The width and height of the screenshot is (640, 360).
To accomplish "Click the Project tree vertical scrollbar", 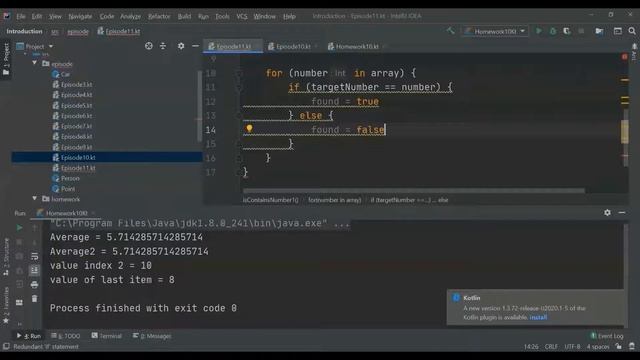I will coord(199,106).
